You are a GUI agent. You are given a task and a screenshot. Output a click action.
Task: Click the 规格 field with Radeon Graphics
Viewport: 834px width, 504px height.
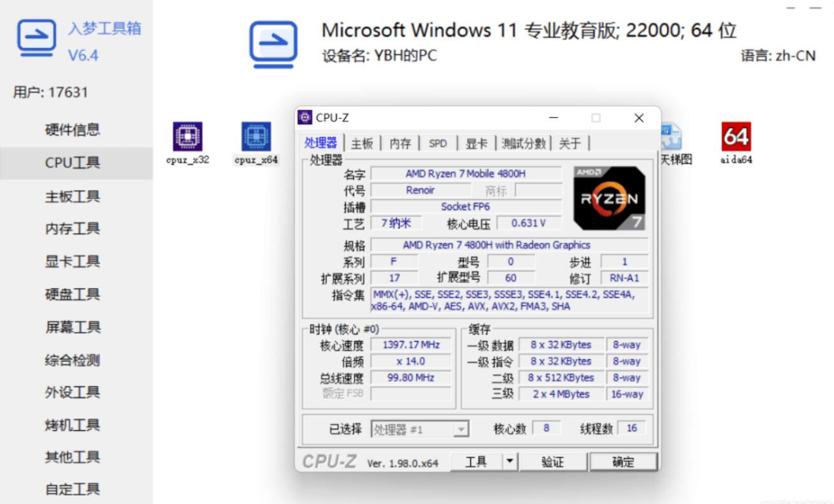(509, 245)
